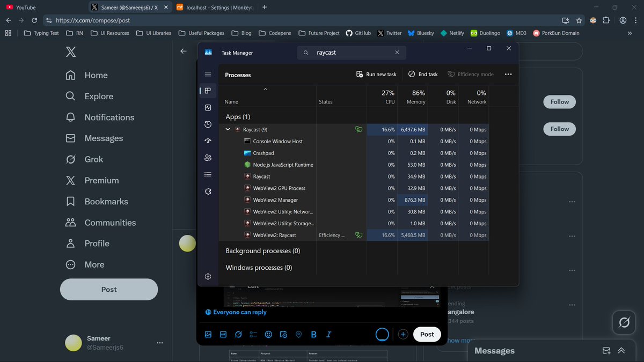Click the 876.3 MB memory value
Image resolution: width=644 pixels, height=362 pixels.
[x=415, y=200]
